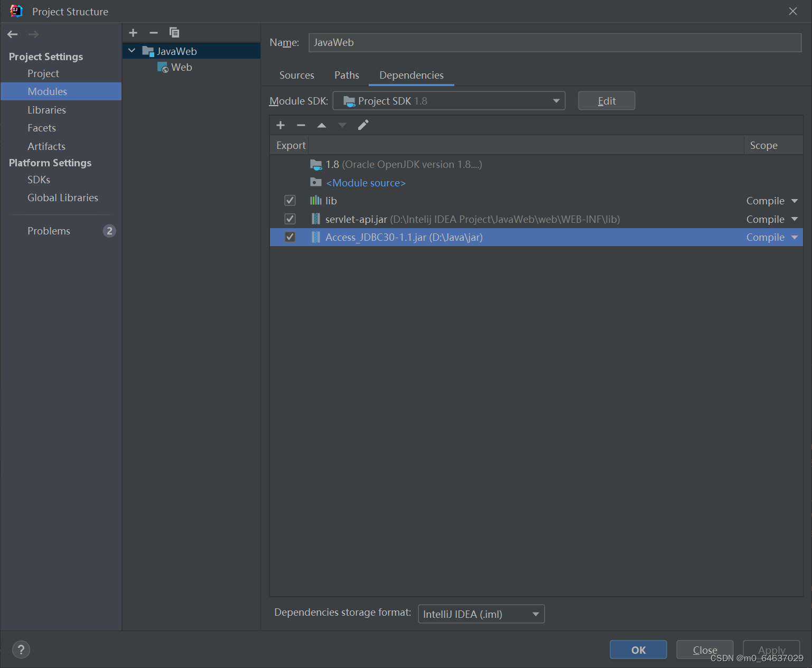
Task: Select the lib dependency row name
Action: (x=331, y=201)
